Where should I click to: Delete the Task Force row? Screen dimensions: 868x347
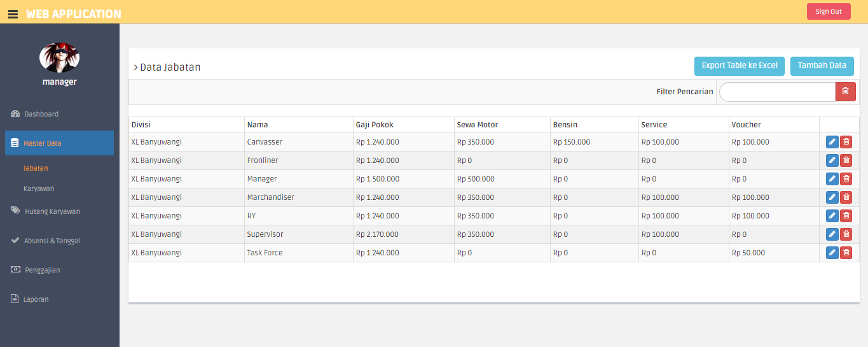click(x=846, y=253)
